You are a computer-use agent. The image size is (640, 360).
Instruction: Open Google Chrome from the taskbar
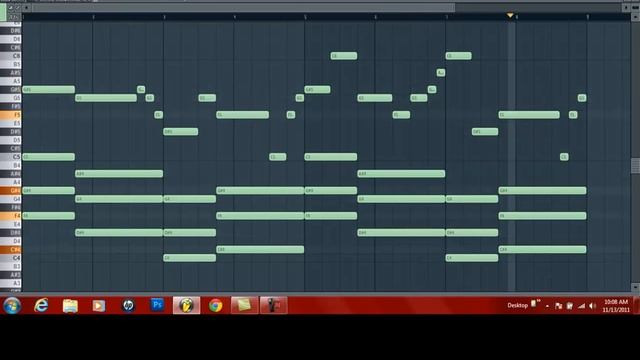(216, 305)
